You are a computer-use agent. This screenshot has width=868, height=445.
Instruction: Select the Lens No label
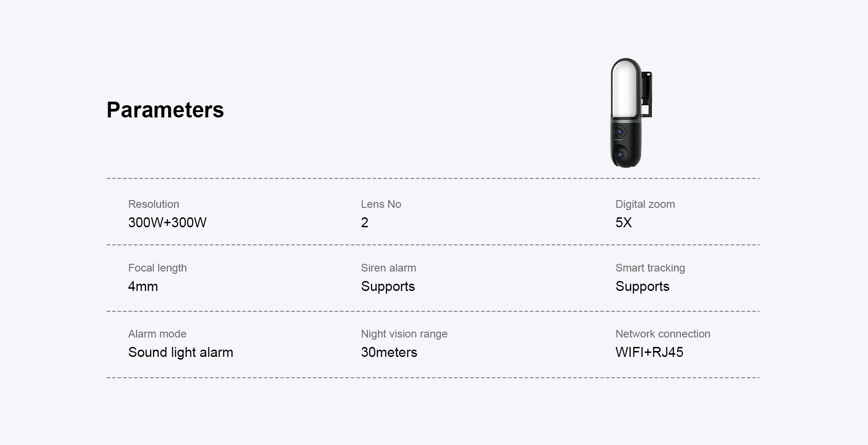coord(381,204)
